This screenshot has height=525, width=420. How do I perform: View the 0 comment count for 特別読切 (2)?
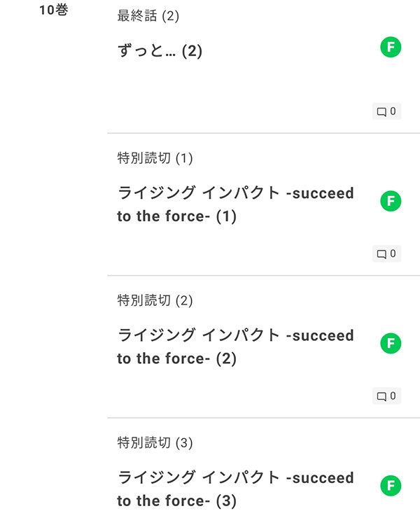click(x=393, y=395)
